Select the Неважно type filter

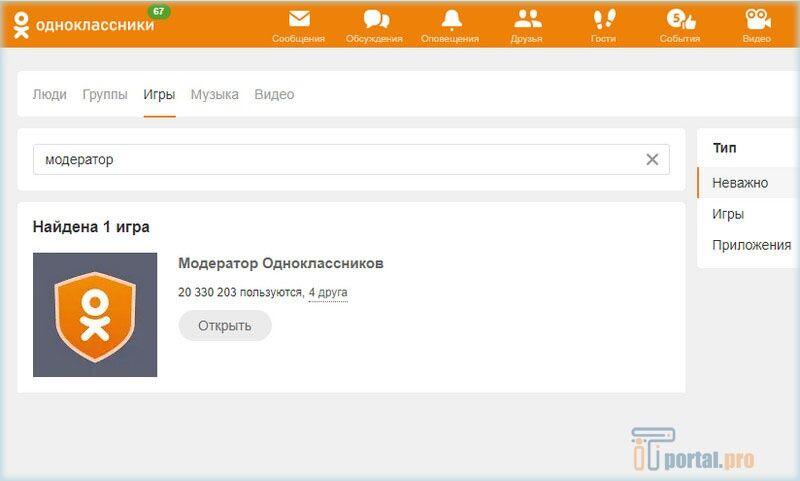748,183
